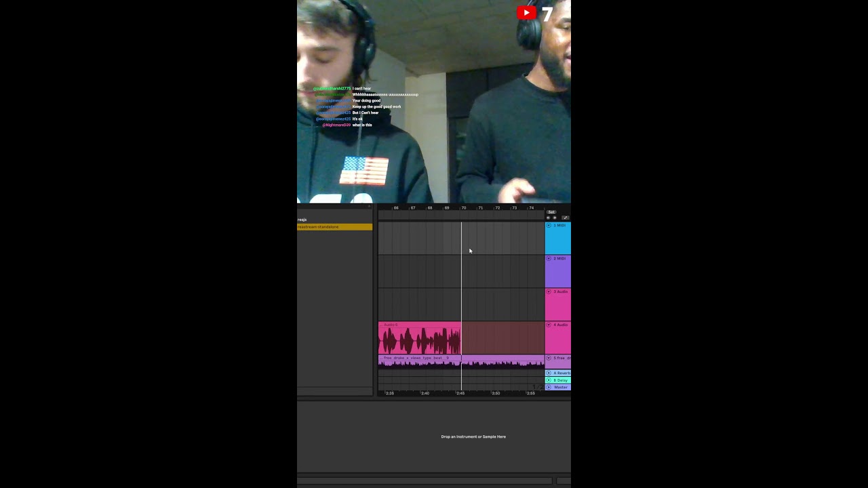Click the 1 MIDI track title
Screen dimensions: 868x488
[x=559, y=225]
